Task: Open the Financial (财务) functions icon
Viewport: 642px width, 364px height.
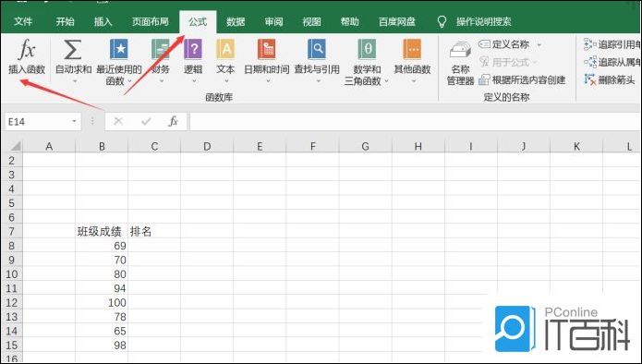Action: coord(161,50)
